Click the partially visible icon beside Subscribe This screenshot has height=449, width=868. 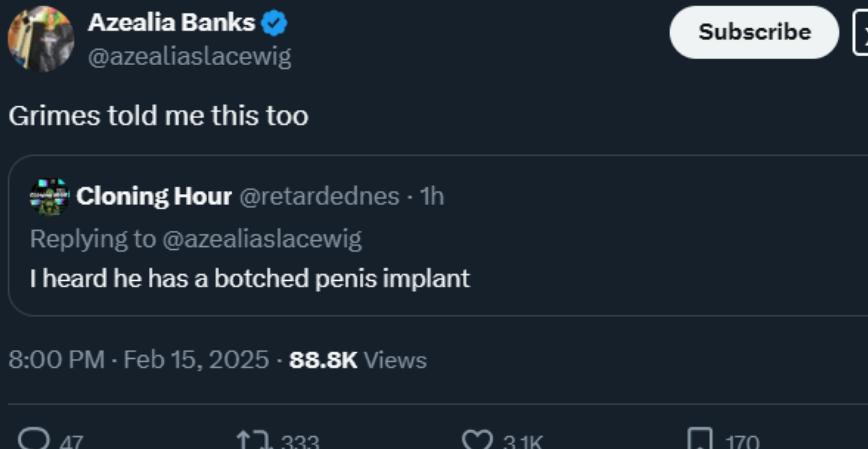pos(861,33)
